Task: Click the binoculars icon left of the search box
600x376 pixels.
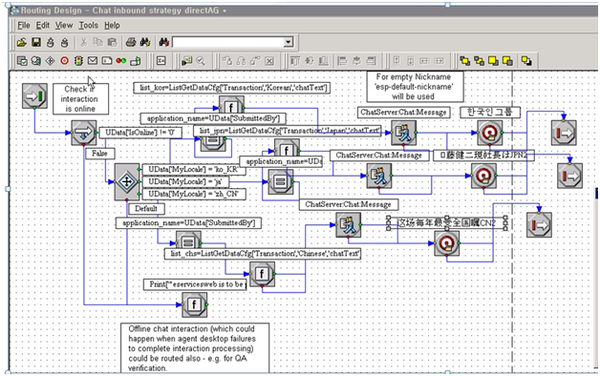Action: click(164, 42)
